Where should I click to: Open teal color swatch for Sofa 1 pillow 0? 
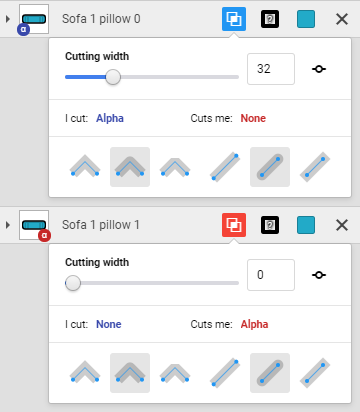tap(306, 19)
